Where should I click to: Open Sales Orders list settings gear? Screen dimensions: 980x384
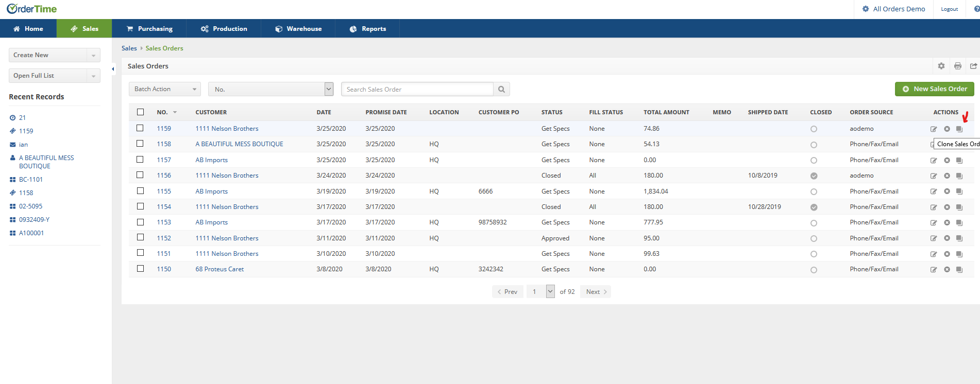point(941,66)
